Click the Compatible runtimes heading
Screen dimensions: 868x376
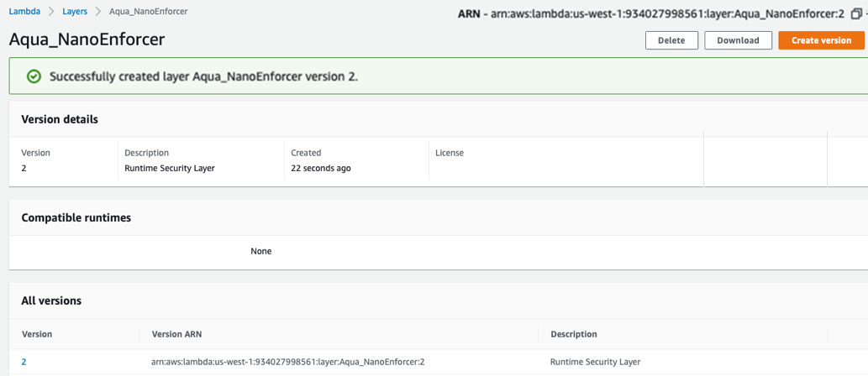pyautogui.click(x=76, y=218)
